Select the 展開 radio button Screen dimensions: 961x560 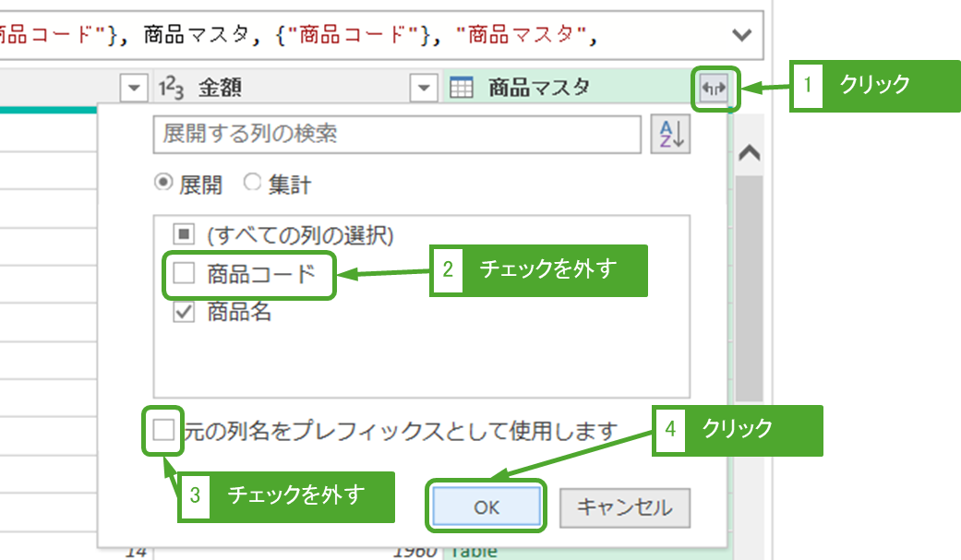click(x=163, y=184)
